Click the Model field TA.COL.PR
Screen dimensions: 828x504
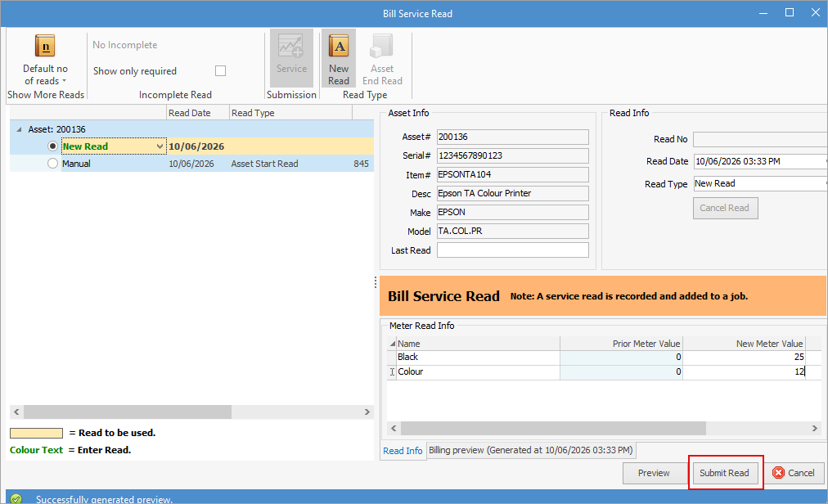[x=512, y=231]
